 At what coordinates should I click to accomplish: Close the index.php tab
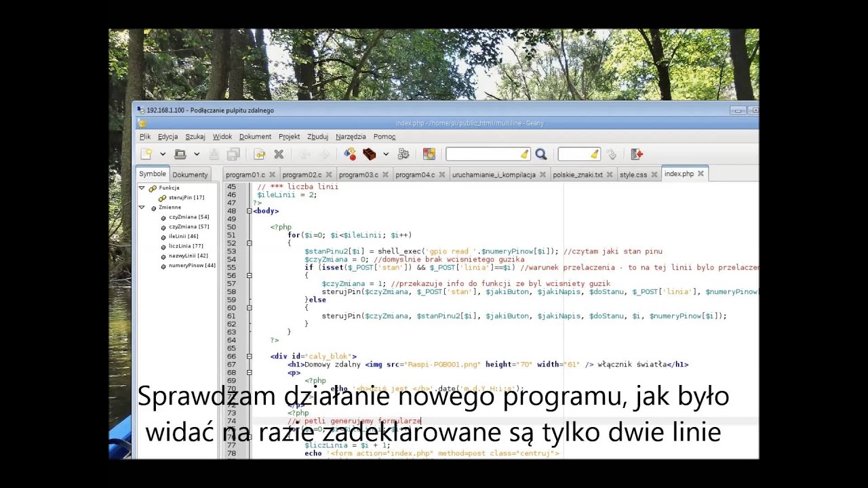click(701, 174)
